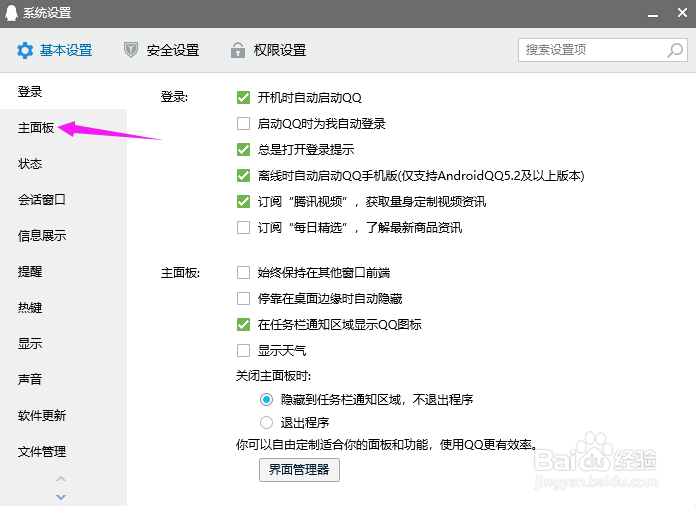Switch to the 权限设置 tab
This screenshot has width=696, height=506.
click(269, 50)
